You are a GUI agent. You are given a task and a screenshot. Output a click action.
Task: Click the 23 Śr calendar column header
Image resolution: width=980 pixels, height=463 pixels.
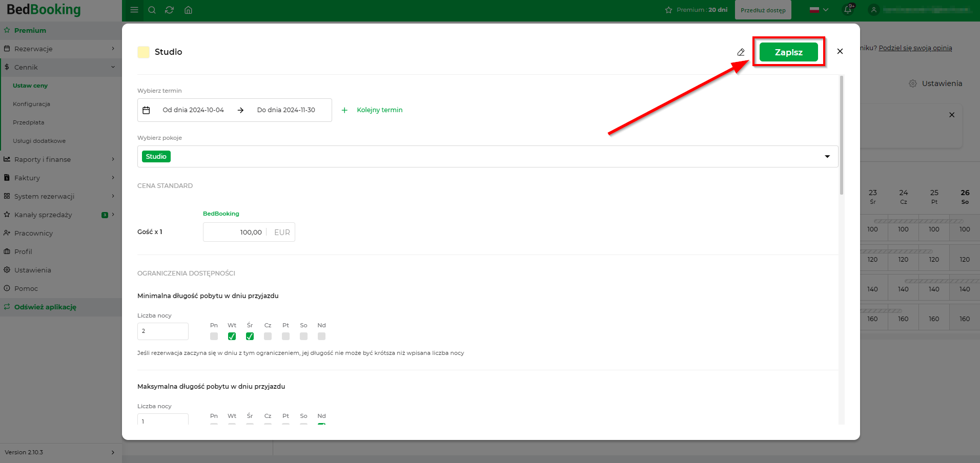(x=872, y=196)
